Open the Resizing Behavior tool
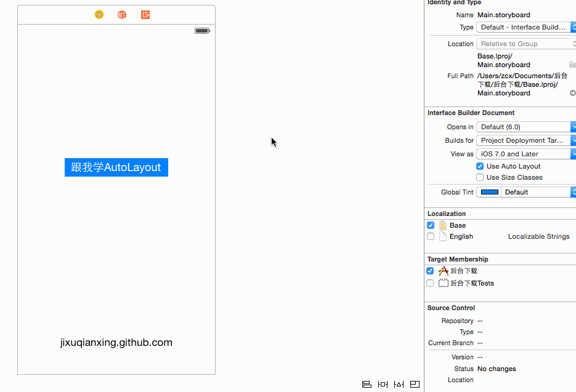Image resolution: width=576 pixels, height=392 pixels. coord(415,385)
